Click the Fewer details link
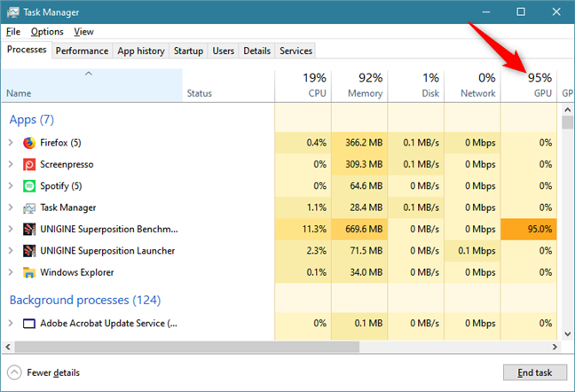 pyautogui.click(x=53, y=372)
